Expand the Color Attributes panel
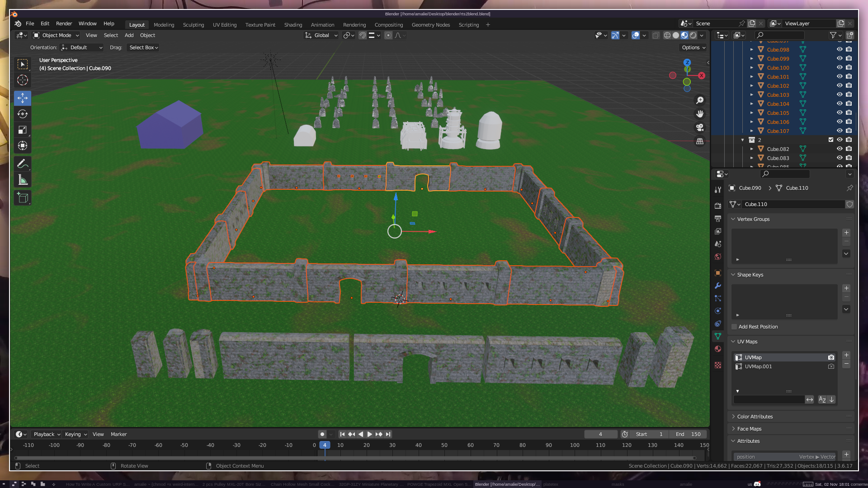 [x=755, y=417]
